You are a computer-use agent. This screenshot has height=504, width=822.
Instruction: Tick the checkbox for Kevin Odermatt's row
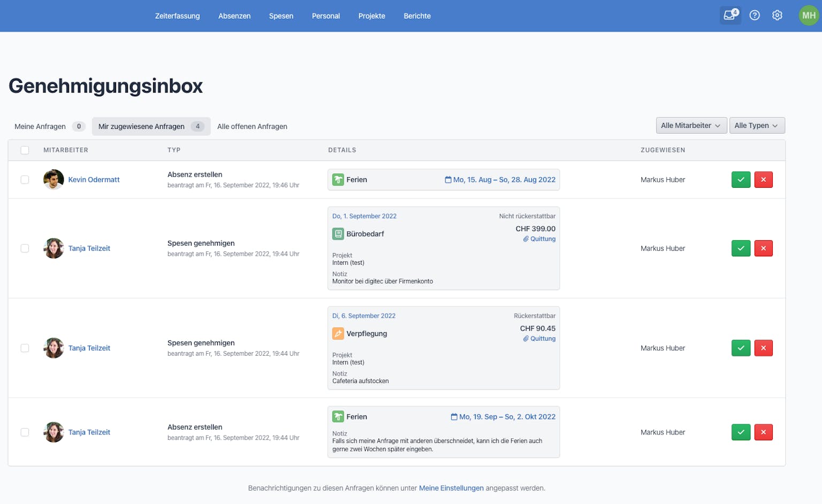coord(25,180)
